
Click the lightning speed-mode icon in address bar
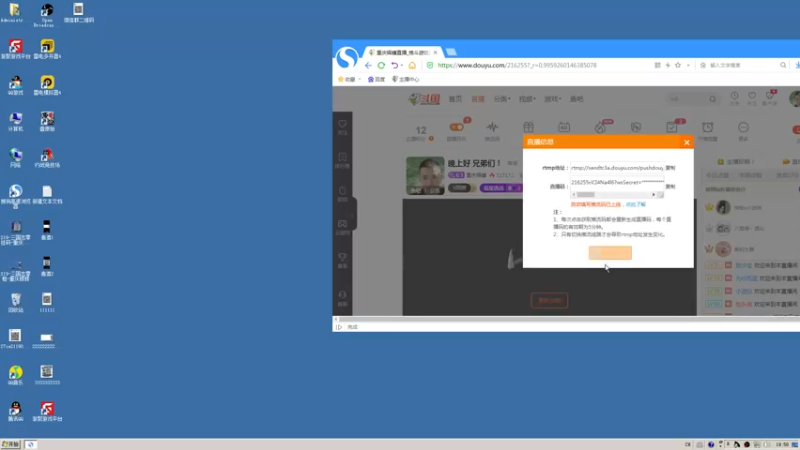pyautogui.click(x=668, y=65)
